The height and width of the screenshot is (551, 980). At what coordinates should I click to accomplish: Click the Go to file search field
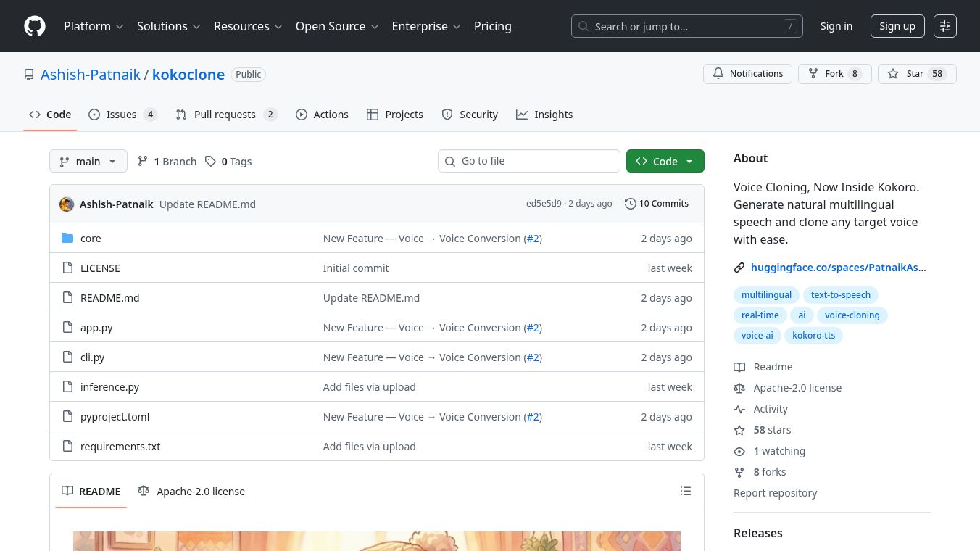[536, 161]
